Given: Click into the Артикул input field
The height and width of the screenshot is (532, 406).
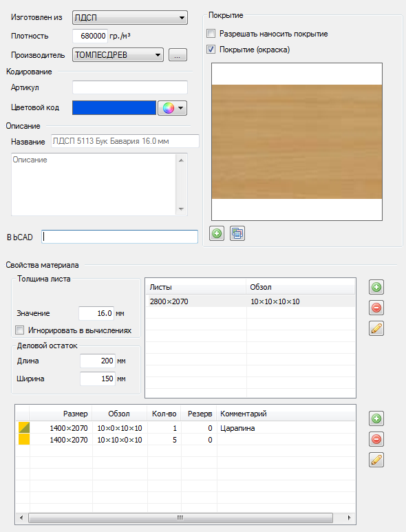Looking at the screenshot, I should [x=130, y=87].
